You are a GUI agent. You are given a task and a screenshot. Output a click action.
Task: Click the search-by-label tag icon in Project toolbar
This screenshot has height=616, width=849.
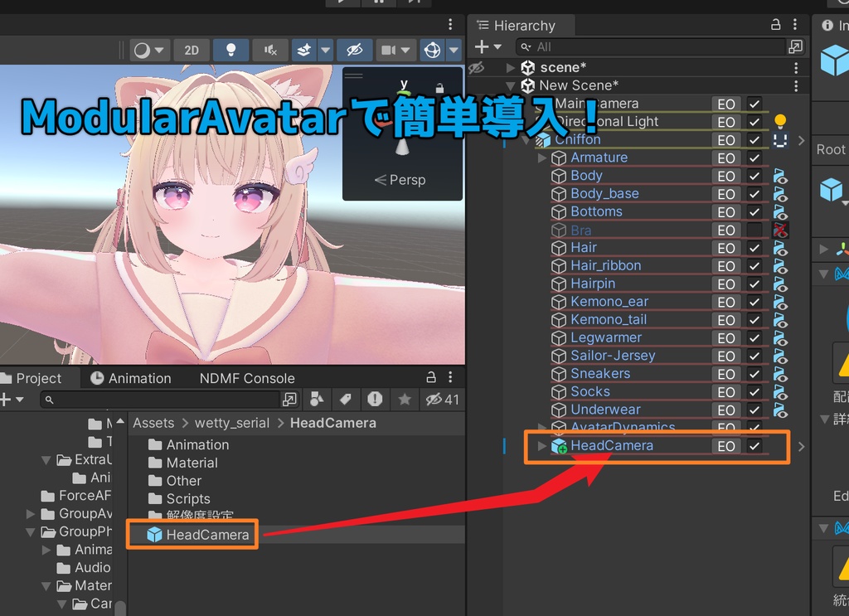pyautogui.click(x=346, y=400)
